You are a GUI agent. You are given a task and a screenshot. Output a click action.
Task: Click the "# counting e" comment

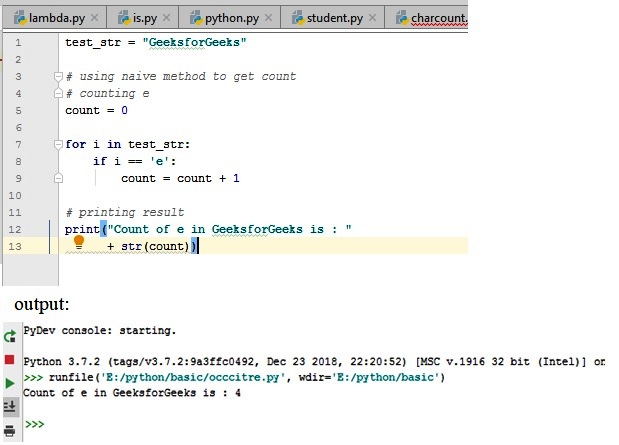[x=107, y=94]
